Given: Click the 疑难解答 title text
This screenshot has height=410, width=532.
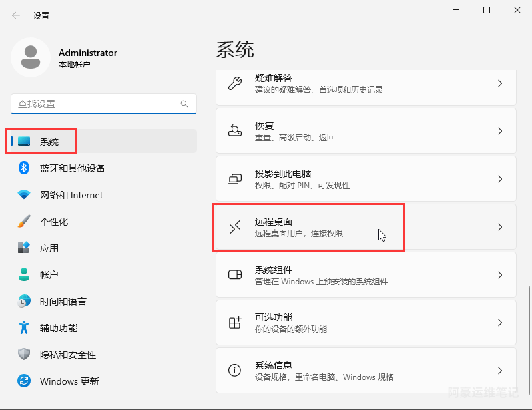Looking at the screenshot, I should pos(274,78).
